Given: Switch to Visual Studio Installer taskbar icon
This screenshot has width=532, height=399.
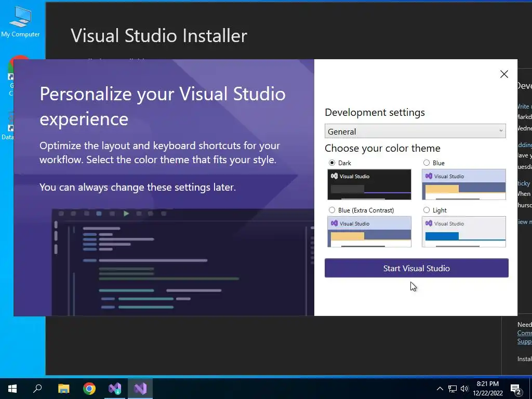Looking at the screenshot, I should click(115, 389).
